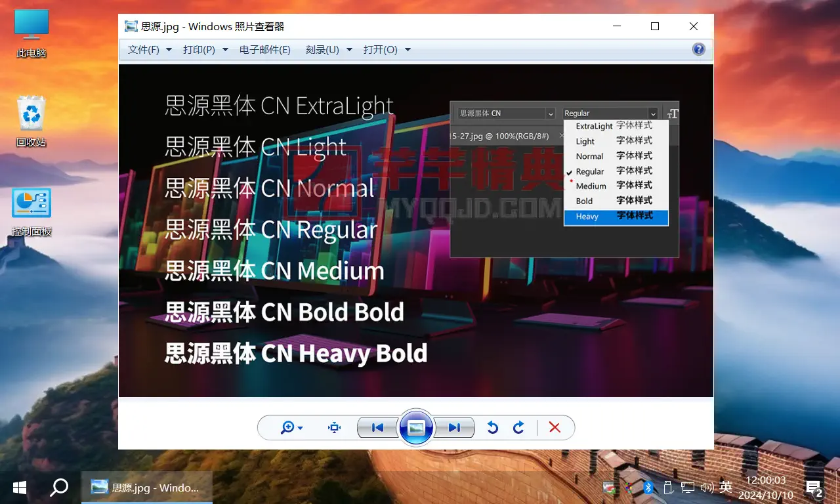Rotate the image clockwise

click(x=518, y=428)
